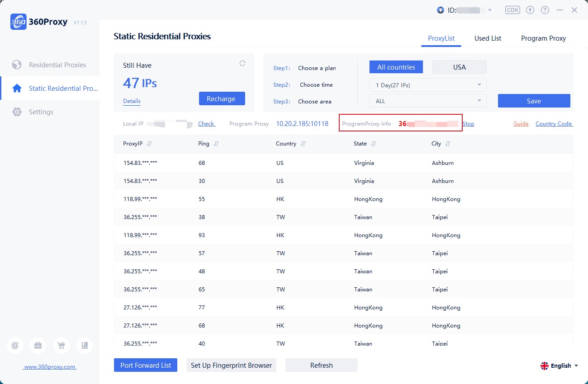The height and width of the screenshot is (384, 588).
Task: Select the 36.255 proxy row with ping 57
Action: (x=344, y=253)
